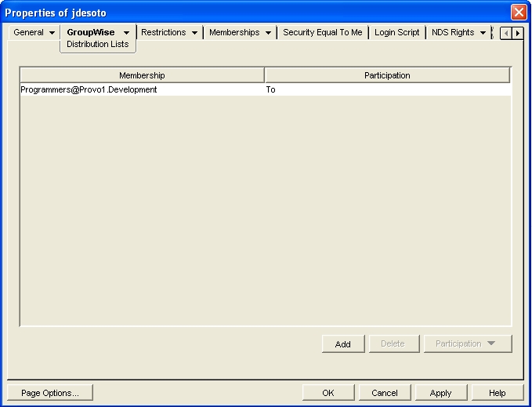Go to the Memberships tab
Image resolution: width=532 pixels, height=407 pixels.
(234, 32)
